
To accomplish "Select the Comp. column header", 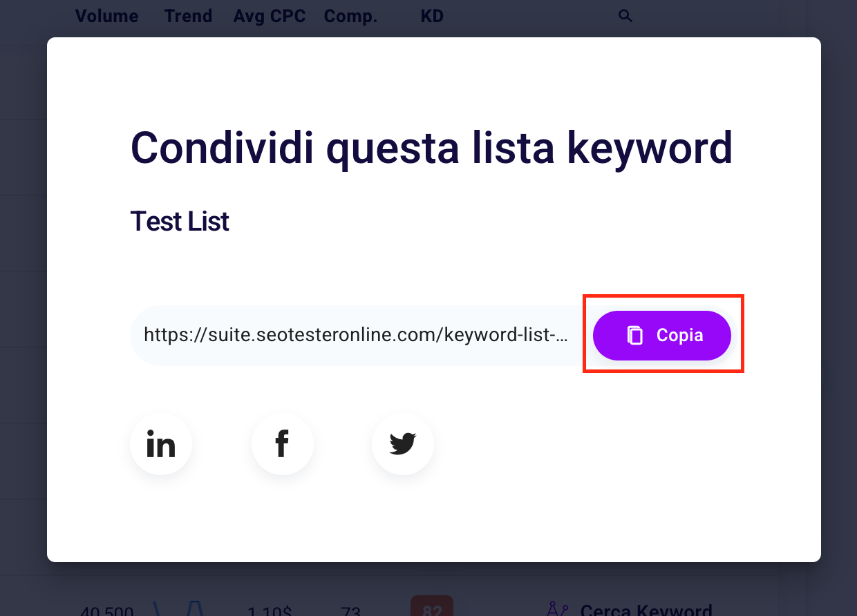I will click(x=350, y=16).
